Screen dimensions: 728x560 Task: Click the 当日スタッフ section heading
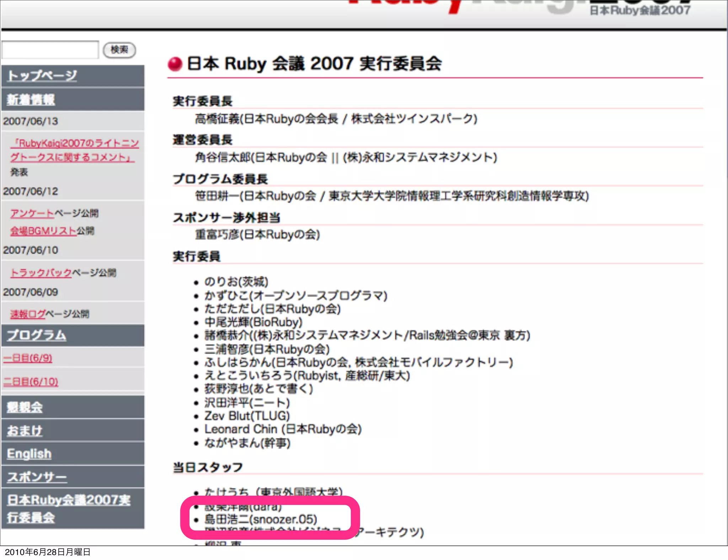(208, 467)
